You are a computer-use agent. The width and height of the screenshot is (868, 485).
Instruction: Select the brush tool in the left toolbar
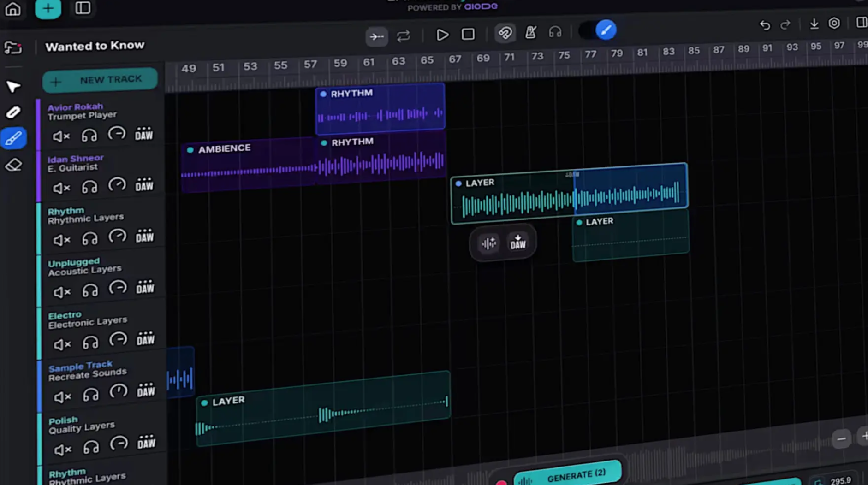tap(13, 138)
